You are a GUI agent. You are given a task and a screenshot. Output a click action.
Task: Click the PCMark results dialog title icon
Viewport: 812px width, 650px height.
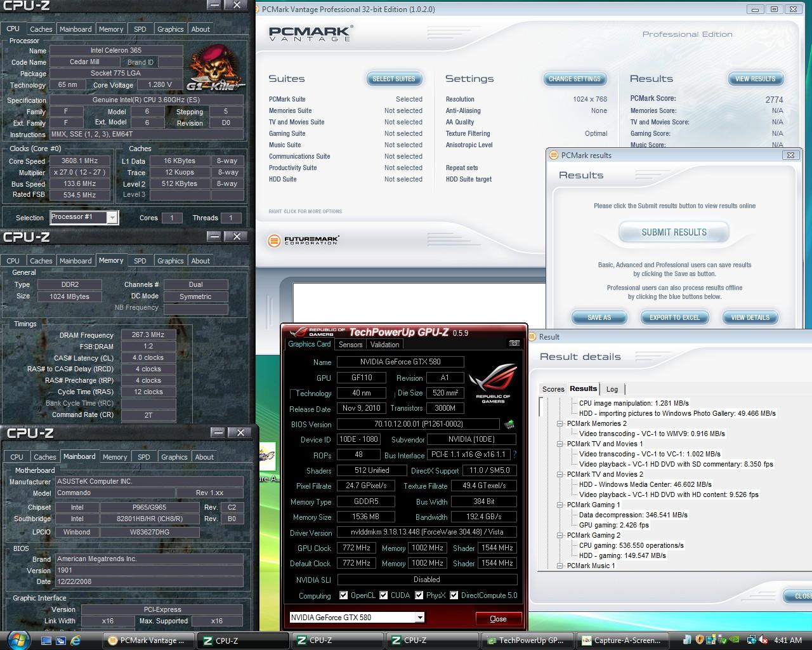pos(554,155)
